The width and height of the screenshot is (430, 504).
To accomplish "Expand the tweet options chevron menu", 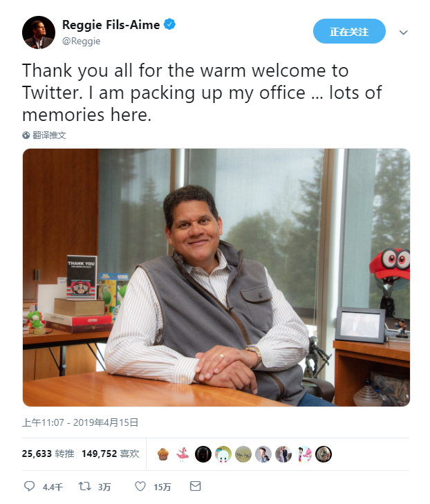I will pos(404,32).
